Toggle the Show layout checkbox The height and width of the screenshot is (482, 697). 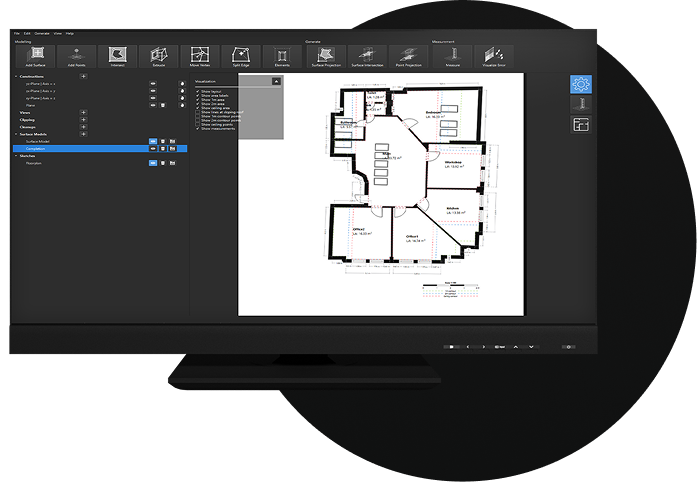click(x=197, y=91)
